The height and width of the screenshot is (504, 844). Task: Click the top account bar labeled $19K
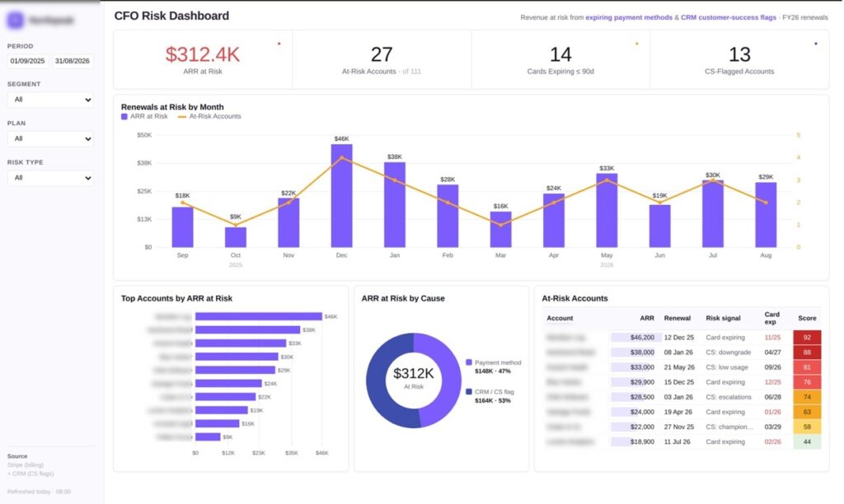point(221,410)
